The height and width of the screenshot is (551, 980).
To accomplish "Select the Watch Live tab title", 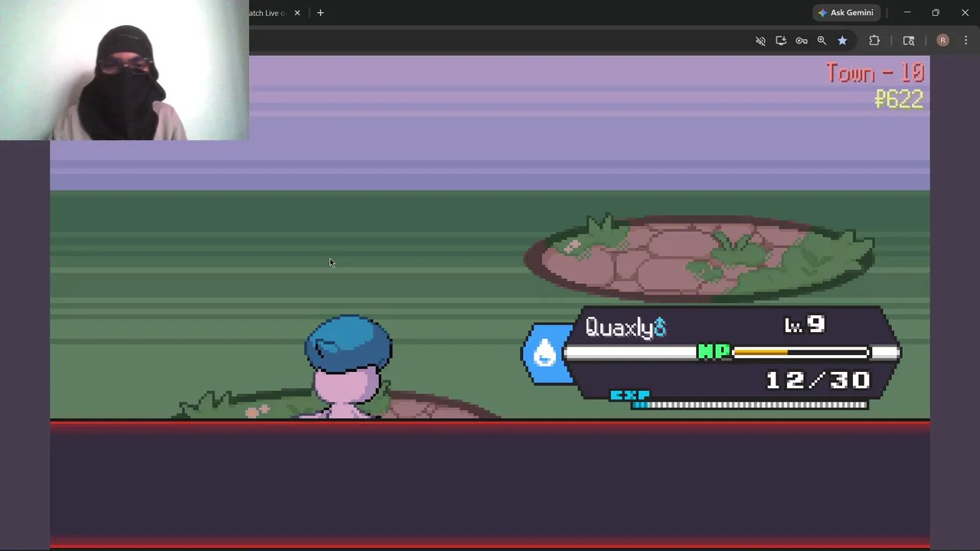I will (x=267, y=13).
